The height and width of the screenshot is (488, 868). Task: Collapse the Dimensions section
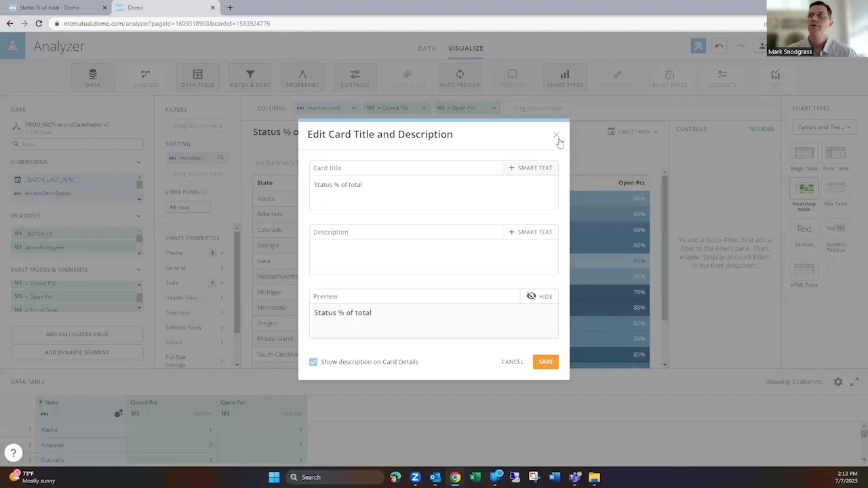coord(138,163)
